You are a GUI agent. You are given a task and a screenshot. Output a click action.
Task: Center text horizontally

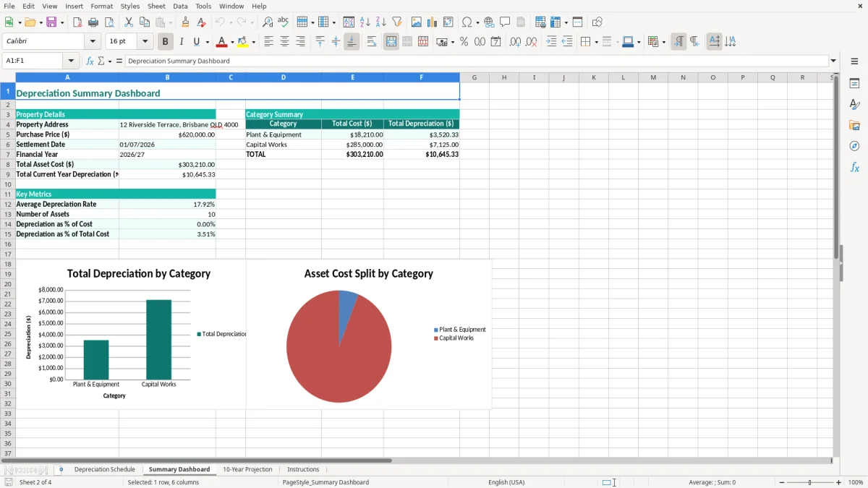(285, 42)
